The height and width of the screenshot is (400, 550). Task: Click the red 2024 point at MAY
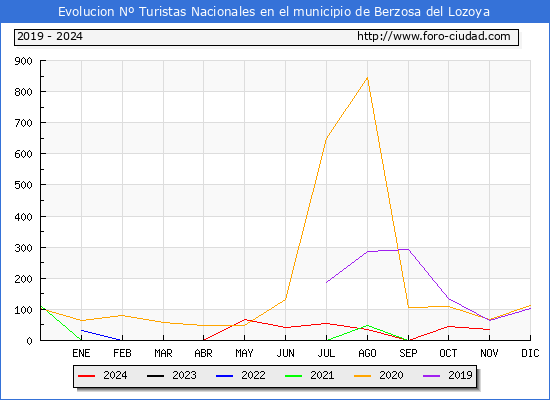[x=244, y=319]
